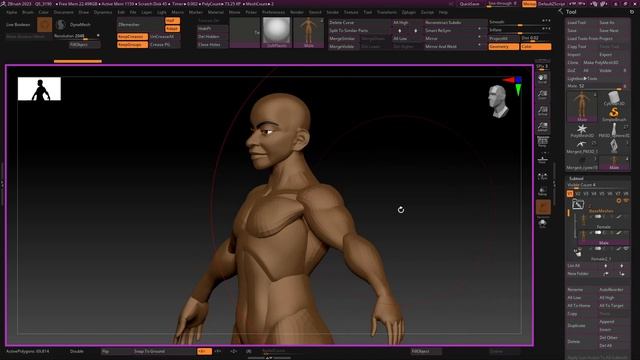Click the BaseMeshes folder icon in Subtool
The height and width of the screenshot is (360, 640).
tap(577, 204)
